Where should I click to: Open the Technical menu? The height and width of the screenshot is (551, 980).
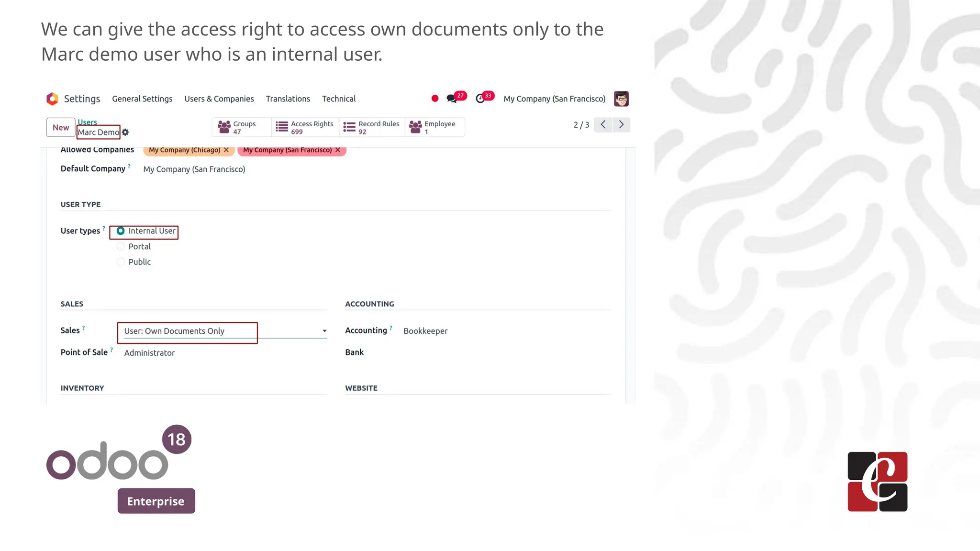point(339,99)
